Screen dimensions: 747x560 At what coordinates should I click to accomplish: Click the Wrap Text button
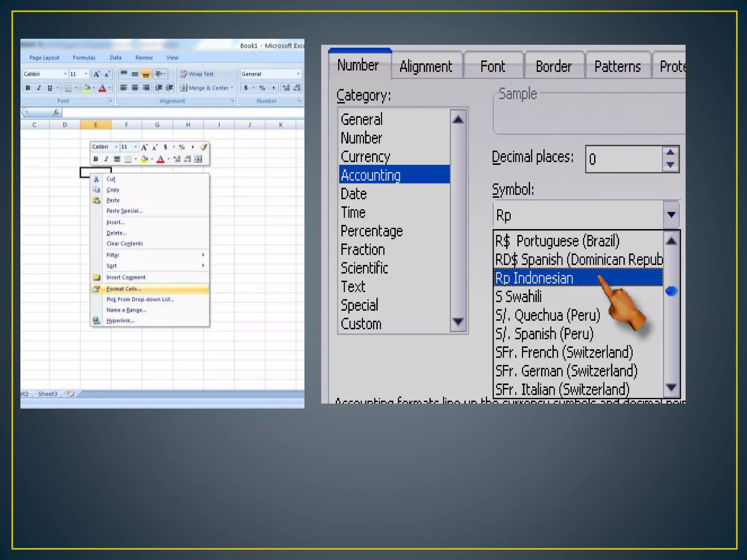click(197, 74)
